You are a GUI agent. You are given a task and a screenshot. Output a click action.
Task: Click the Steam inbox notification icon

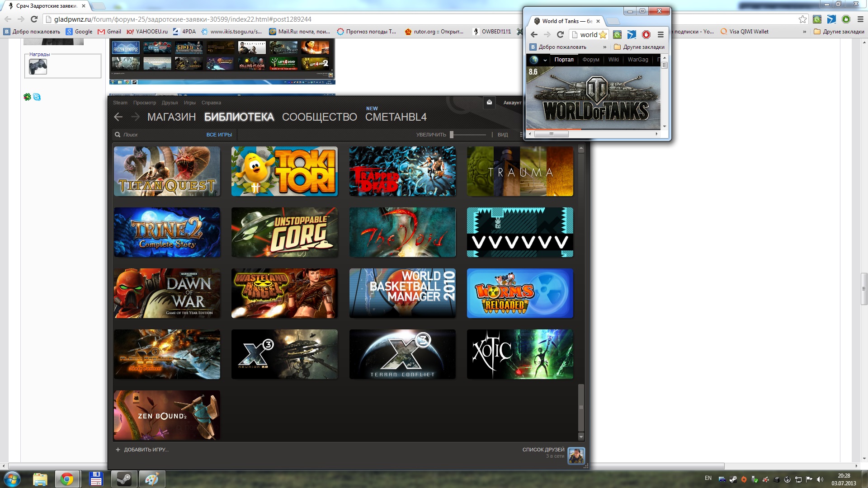click(x=489, y=103)
